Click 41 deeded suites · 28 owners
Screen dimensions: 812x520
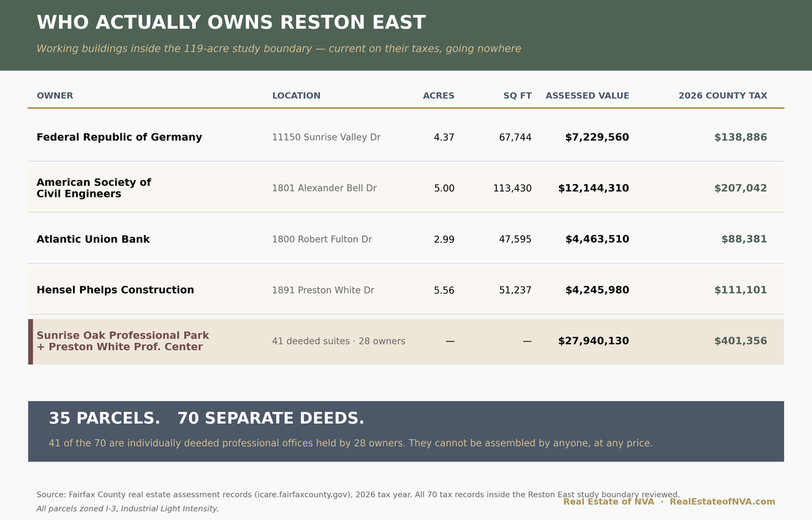(x=339, y=341)
